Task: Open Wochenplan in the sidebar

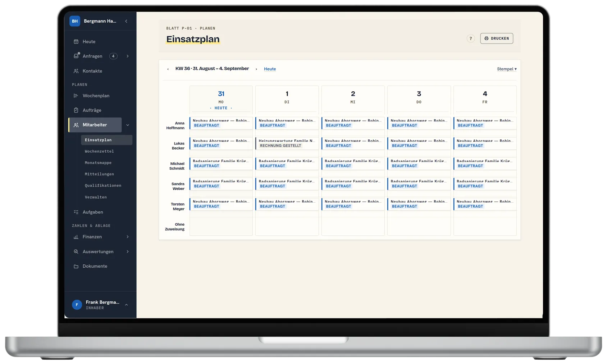Action: point(96,96)
